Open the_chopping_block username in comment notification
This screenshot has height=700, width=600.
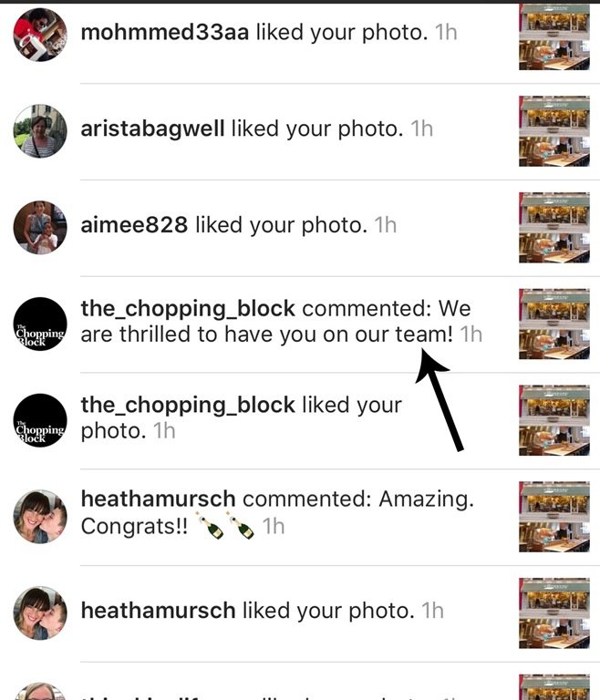(x=188, y=309)
